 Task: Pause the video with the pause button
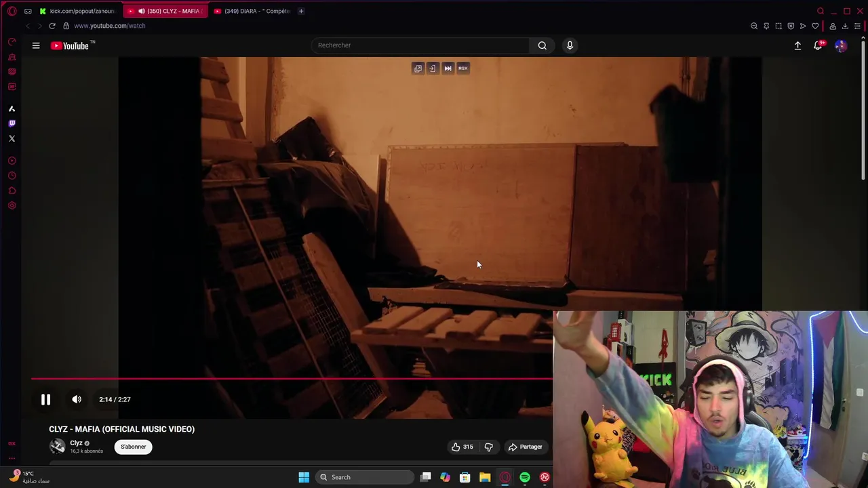45,400
